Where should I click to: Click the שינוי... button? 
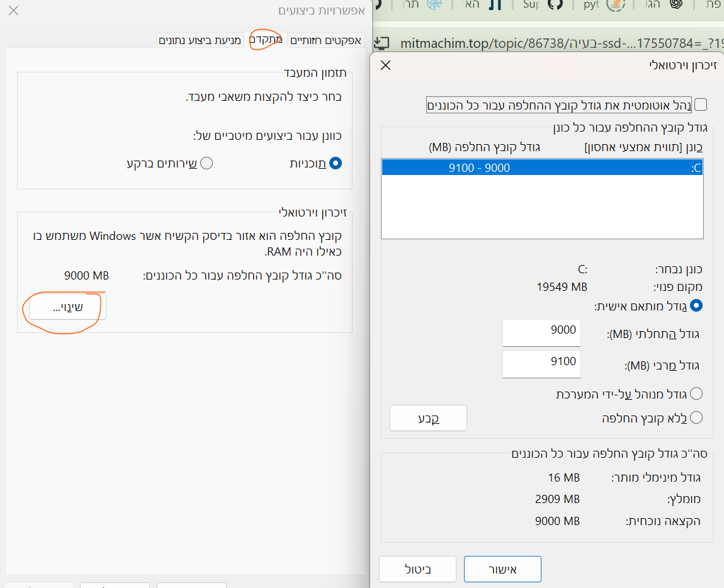67,307
